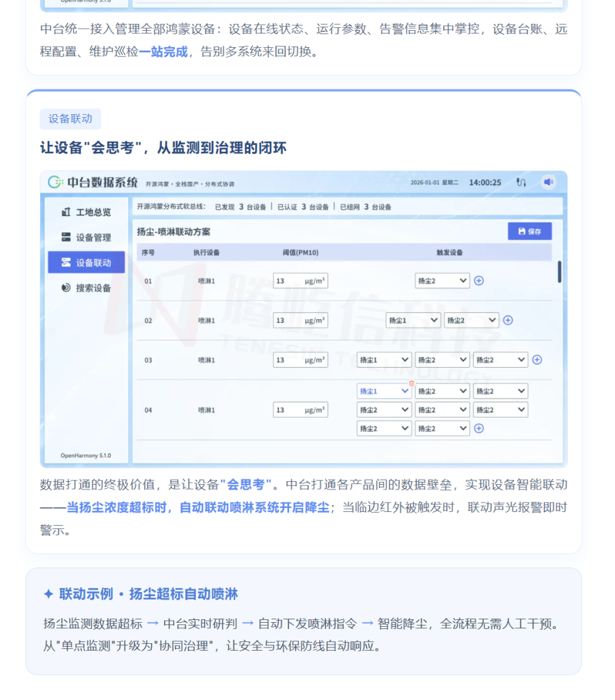Click sequence number 03 in the table
The image size is (615, 700).
[148, 360]
